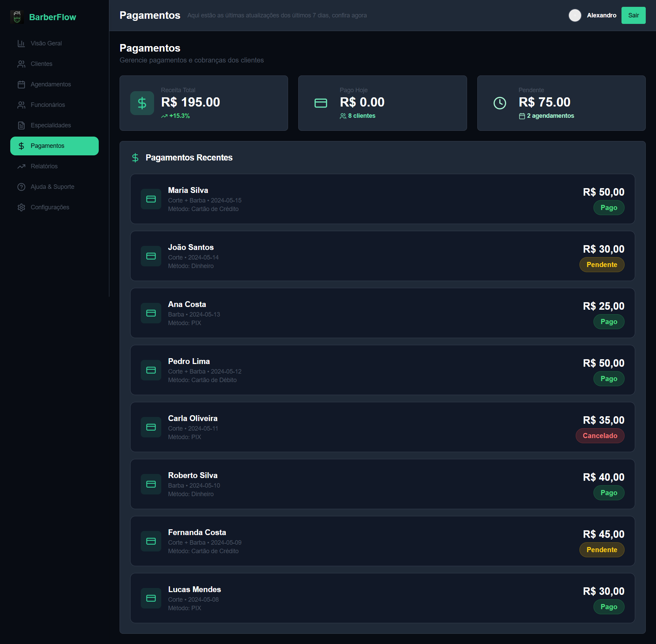Select the Relatórios trend icon
This screenshot has width=656, height=644.
[21, 166]
